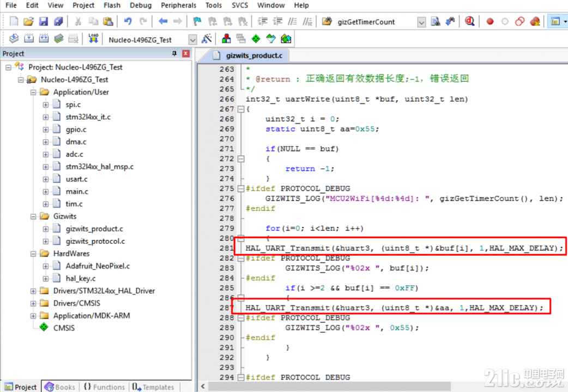Collapse the HardWares group folder
Screen dimensions: 568x392
pos(33,254)
